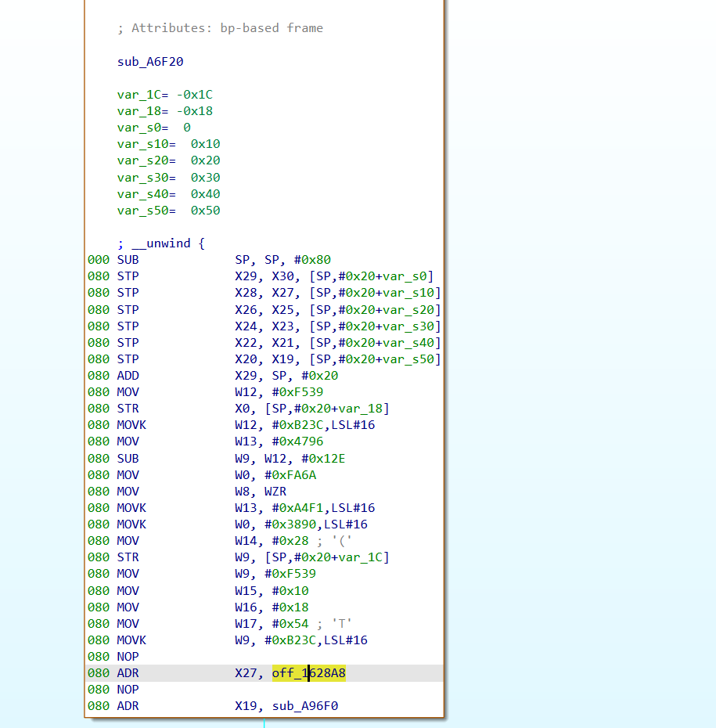Click MOVK W12, #0xB23C,LSL#16 line
The image size is (716, 728).
[x=246, y=425]
